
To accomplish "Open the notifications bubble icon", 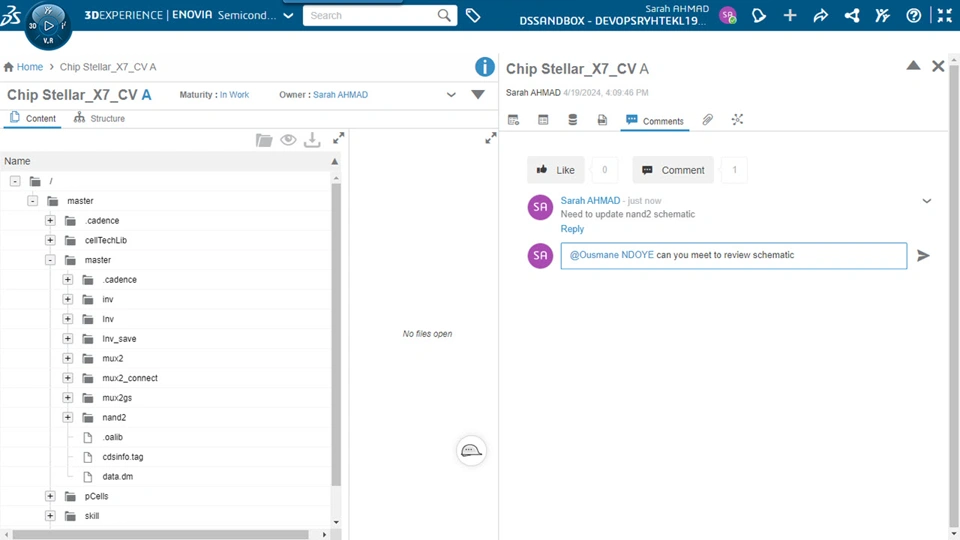I will click(x=759, y=15).
